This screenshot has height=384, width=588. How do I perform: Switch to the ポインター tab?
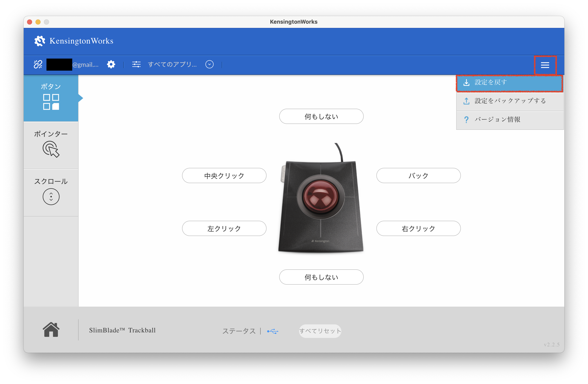tap(51, 145)
